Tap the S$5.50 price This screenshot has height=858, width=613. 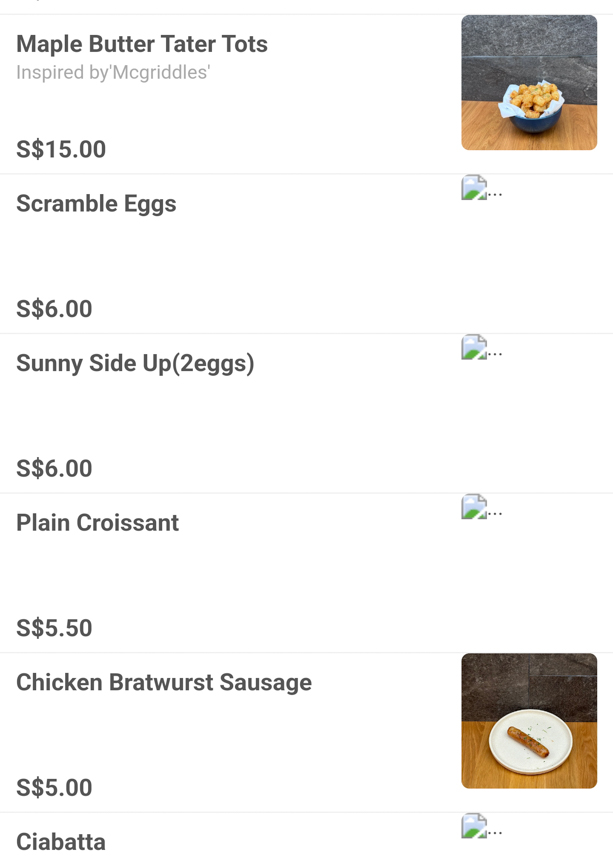coord(54,628)
